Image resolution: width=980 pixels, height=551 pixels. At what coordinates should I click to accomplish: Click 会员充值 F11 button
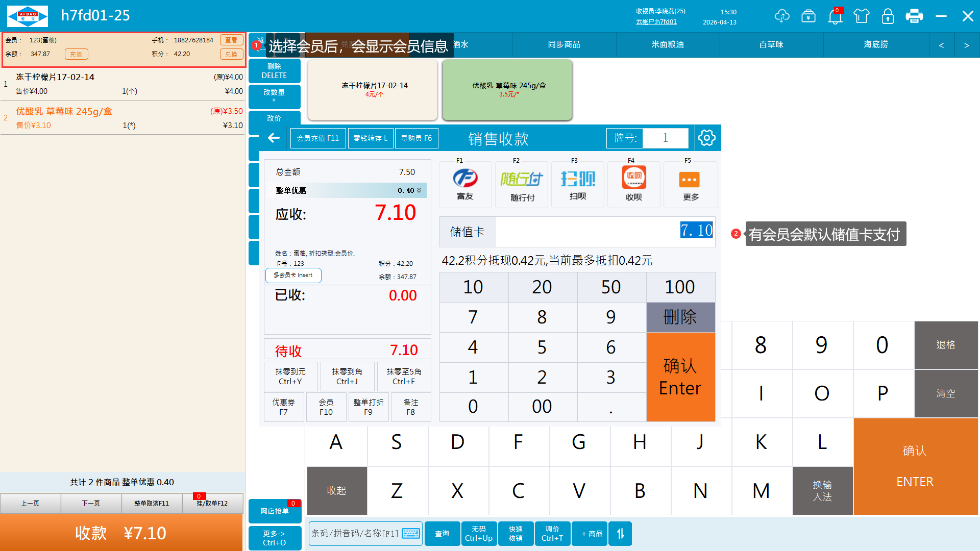click(317, 138)
